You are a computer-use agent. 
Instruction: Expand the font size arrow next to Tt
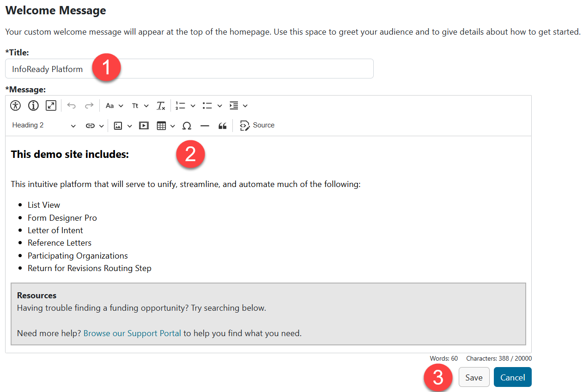(146, 106)
